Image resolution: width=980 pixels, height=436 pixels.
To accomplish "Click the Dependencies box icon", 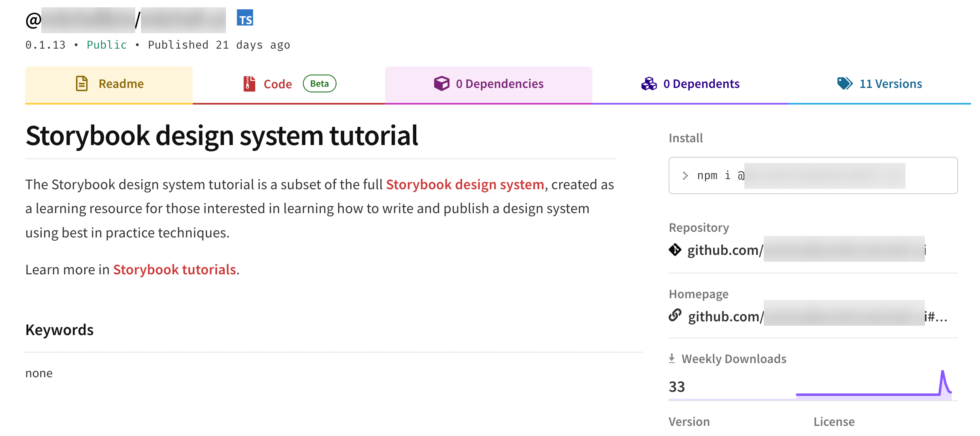I will (441, 83).
